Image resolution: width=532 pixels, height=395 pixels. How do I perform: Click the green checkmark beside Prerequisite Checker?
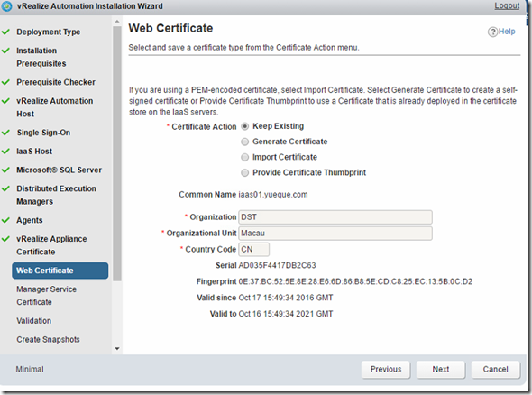click(x=5, y=82)
